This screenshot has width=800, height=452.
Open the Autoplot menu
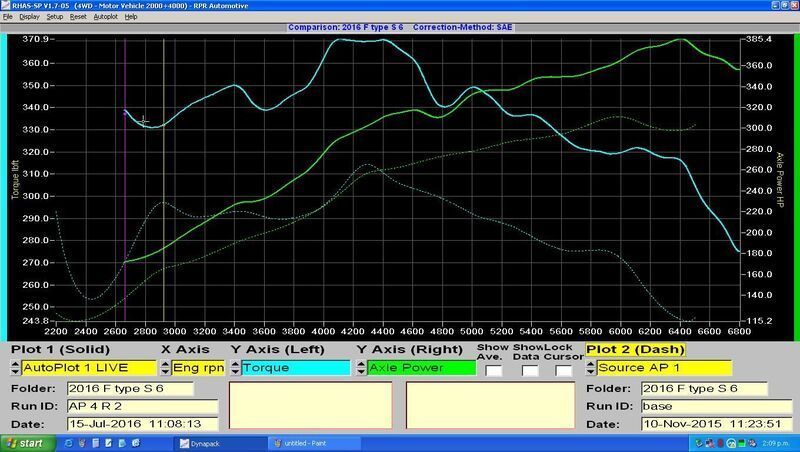pyautogui.click(x=105, y=17)
